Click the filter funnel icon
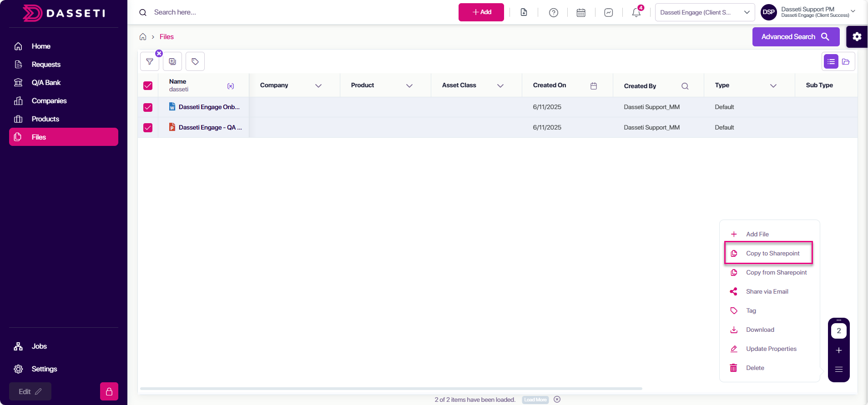Image resolution: width=868 pixels, height=405 pixels. [x=150, y=61]
